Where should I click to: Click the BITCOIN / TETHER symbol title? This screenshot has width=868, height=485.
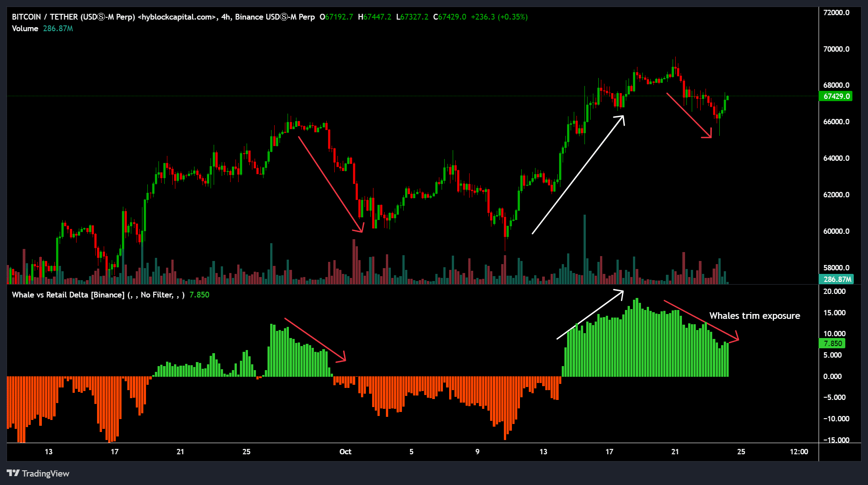tap(163, 17)
